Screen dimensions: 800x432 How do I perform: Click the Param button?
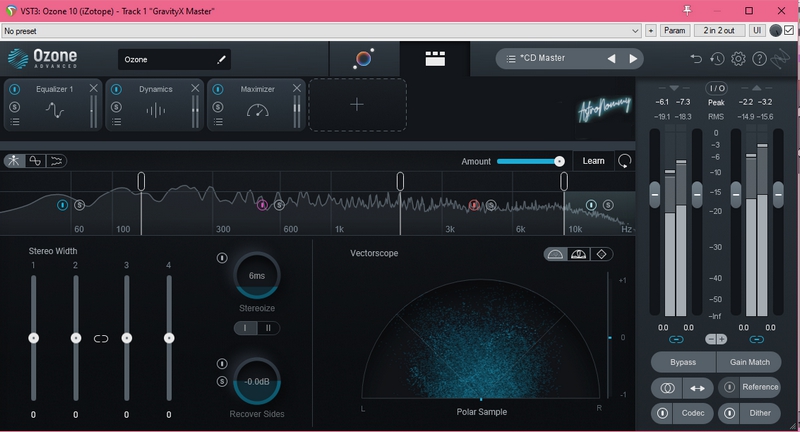click(674, 31)
